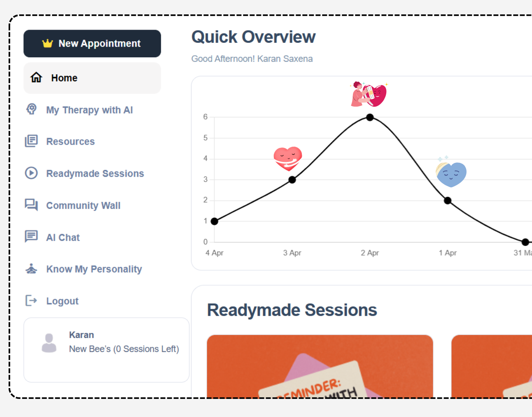Click the Home house icon
The width and height of the screenshot is (532, 417).
(36, 77)
